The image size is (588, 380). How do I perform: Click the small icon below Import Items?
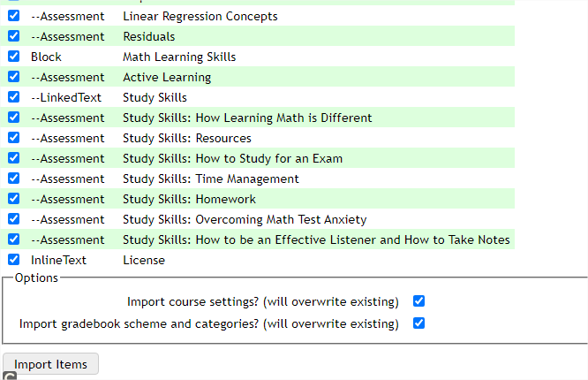pyautogui.click(x=10, y=376)
